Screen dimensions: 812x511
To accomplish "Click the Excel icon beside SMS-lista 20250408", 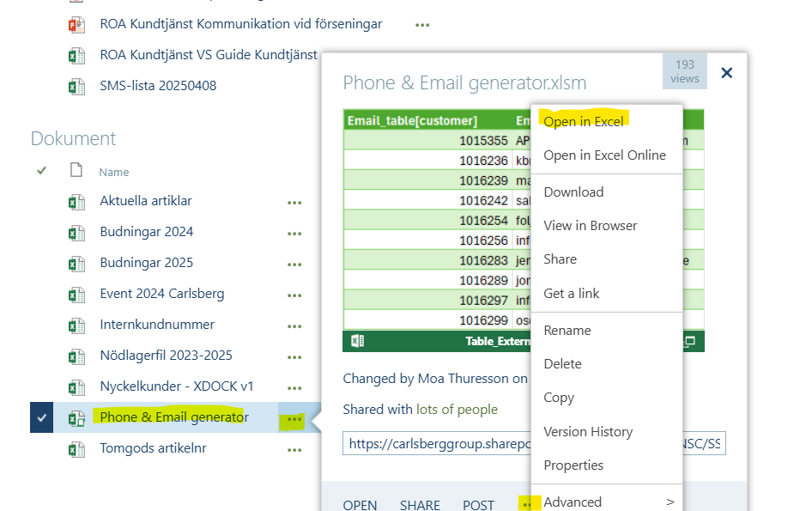I will [76, 86].
